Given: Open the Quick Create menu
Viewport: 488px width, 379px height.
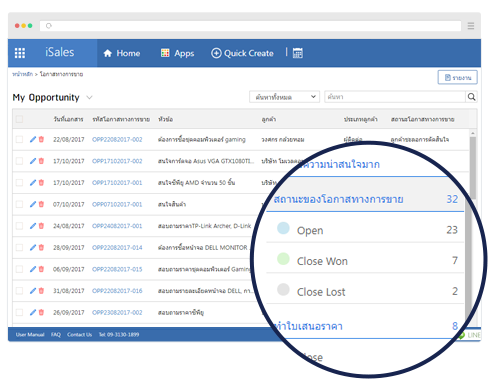Looking at the screenshot, I should 242,53.
